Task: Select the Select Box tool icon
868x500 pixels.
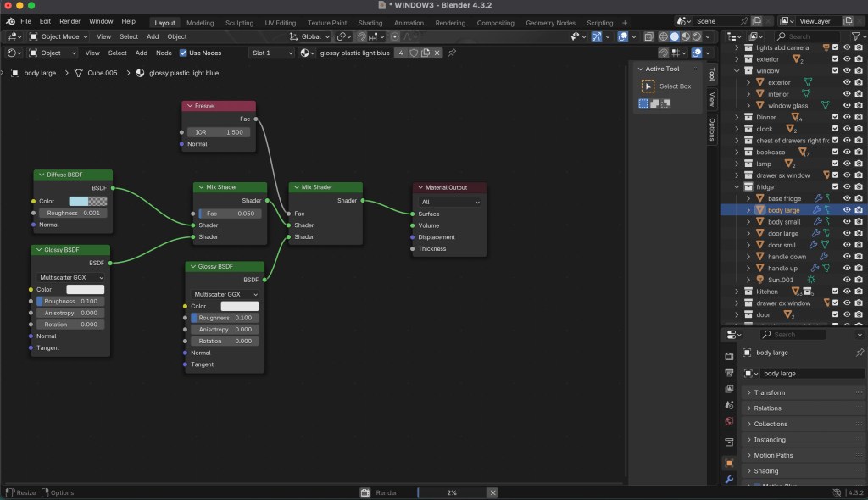Action: tap(648, 86)
